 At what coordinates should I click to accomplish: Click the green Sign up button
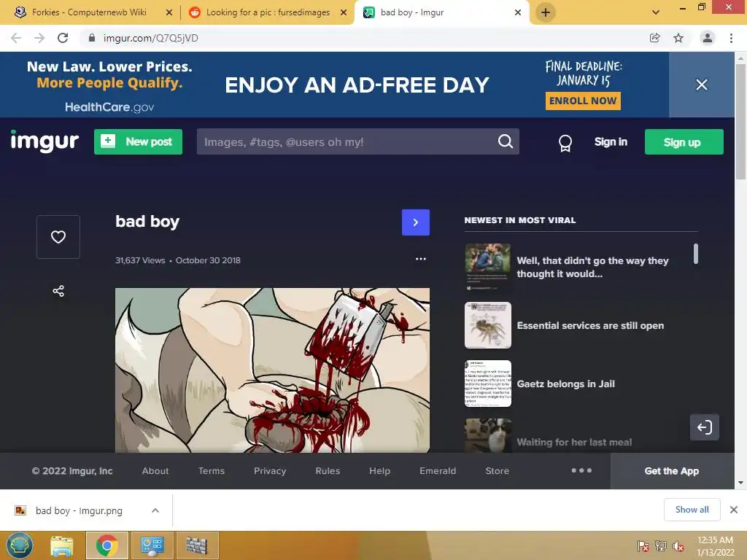[684, 142]
